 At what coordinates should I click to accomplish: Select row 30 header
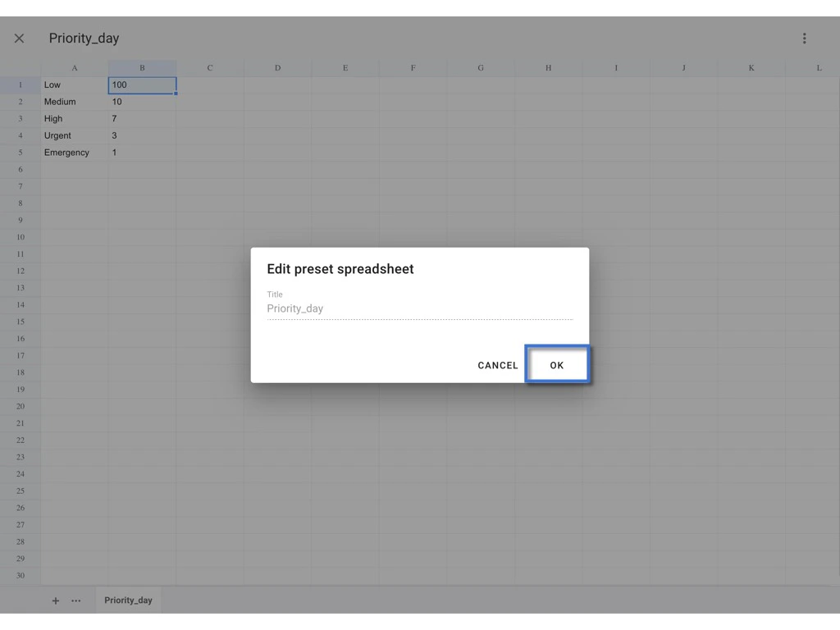tap(19, 576)
